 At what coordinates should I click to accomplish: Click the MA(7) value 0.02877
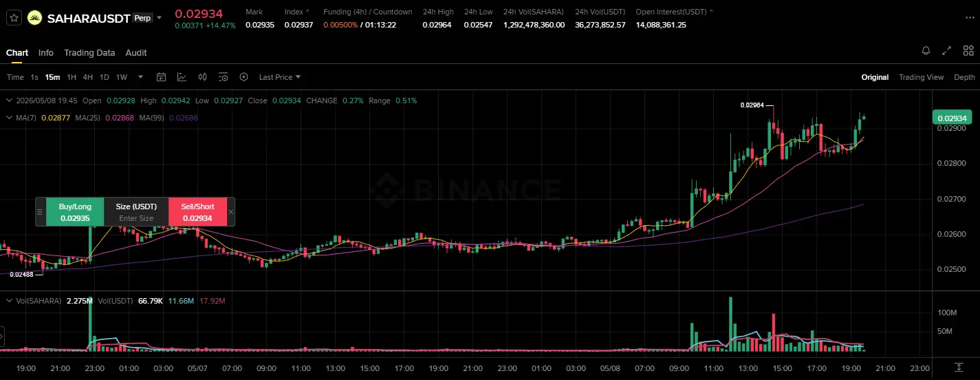[x=55, y=118]
